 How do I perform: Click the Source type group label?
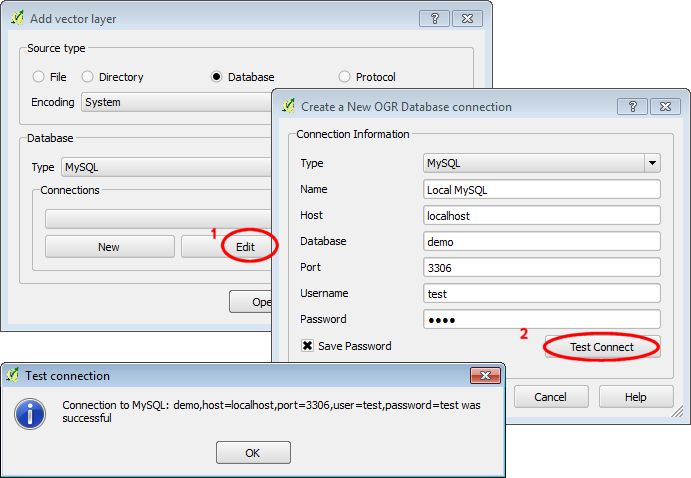56,48
